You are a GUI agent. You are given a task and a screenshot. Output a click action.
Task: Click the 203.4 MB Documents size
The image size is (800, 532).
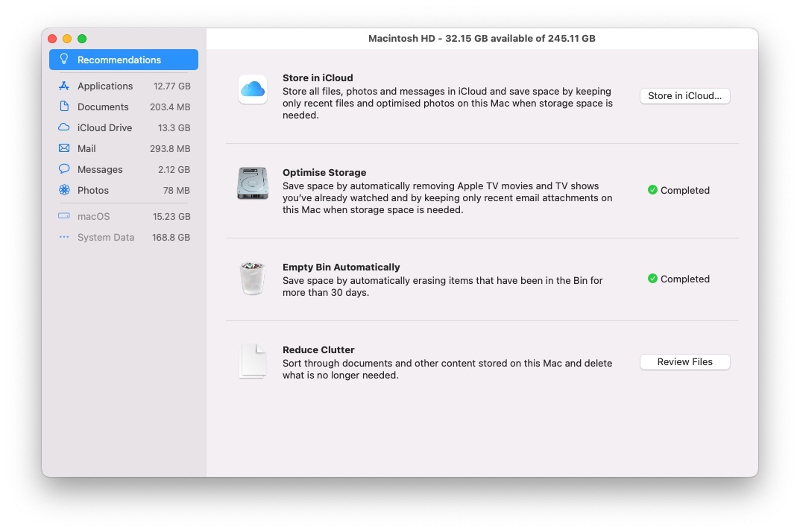pyautogui.click(x=170, y=107)
